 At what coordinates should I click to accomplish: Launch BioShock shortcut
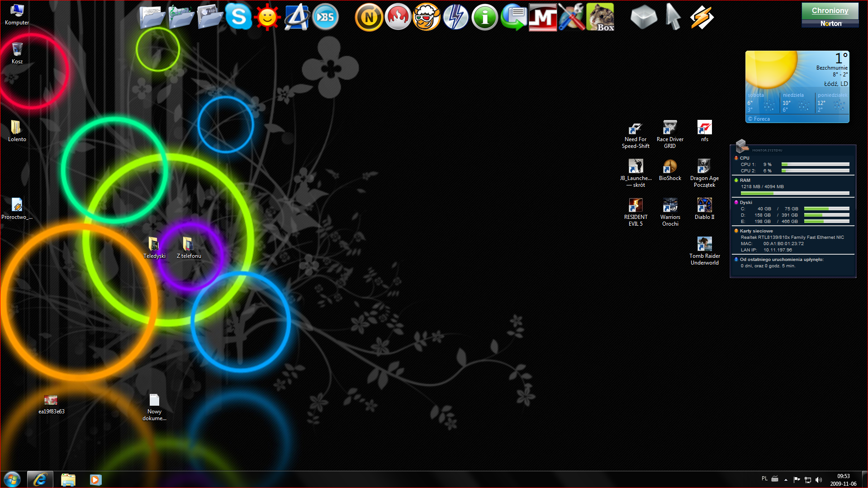click(670, 170)
